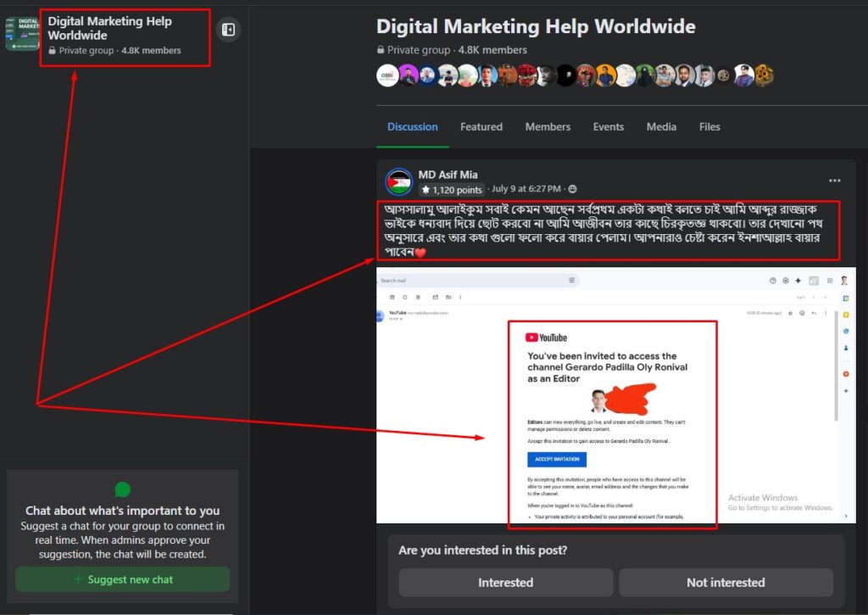Click the green chat bubble icon
Viewport: 868px width, 615px height.
[123, 489]
